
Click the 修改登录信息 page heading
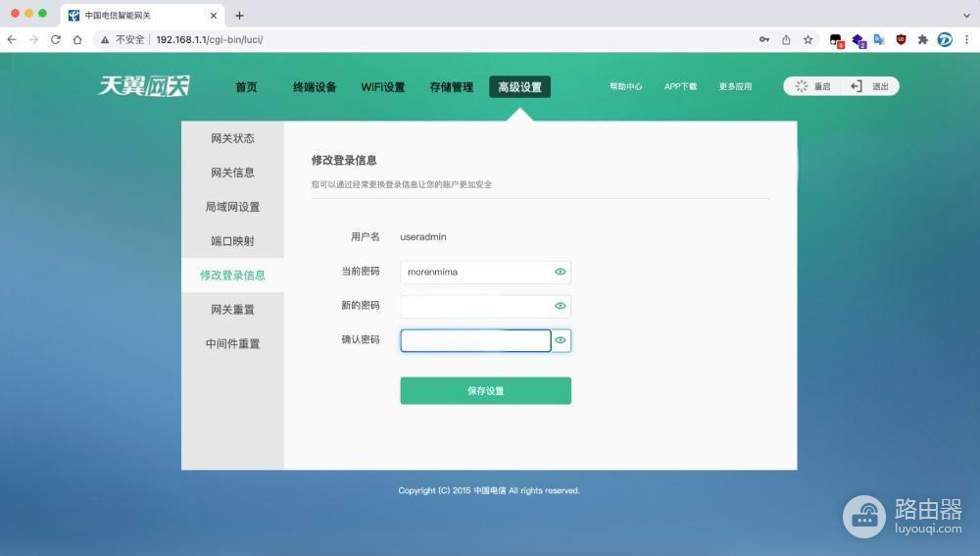[x=344, y=160]
